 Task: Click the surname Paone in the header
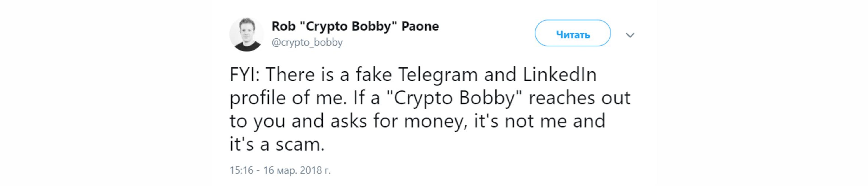point(420,26)
